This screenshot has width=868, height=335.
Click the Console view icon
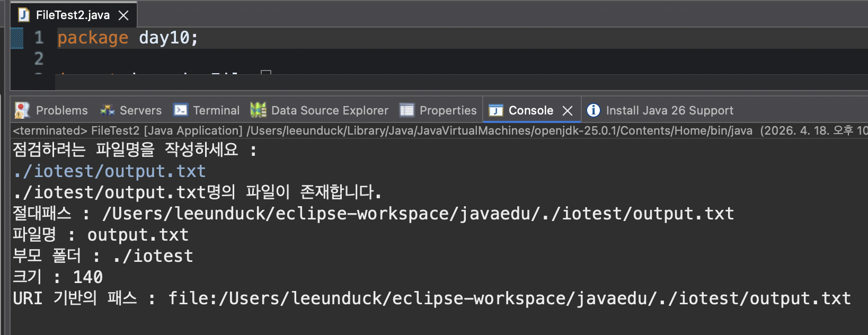coord(495,110)
